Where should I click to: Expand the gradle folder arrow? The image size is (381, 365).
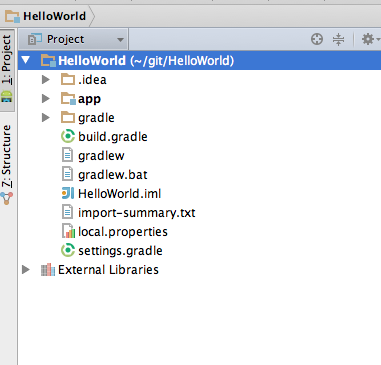coord(46,117)
